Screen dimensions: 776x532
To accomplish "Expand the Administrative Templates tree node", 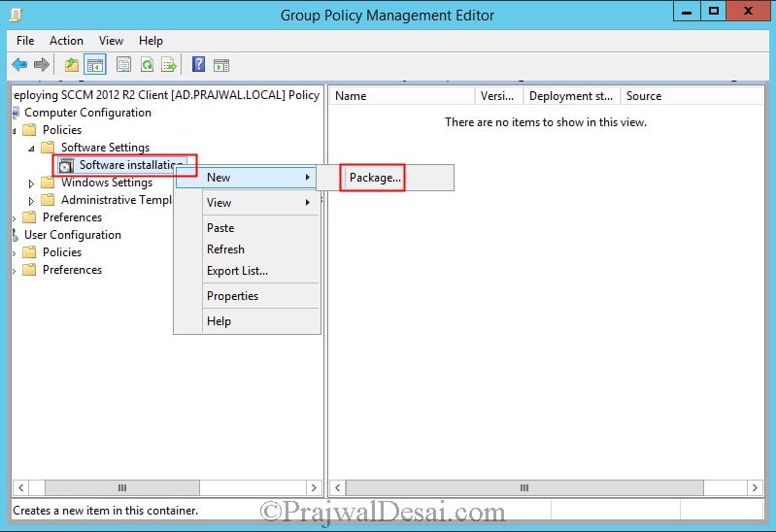I will click(31, 200).
